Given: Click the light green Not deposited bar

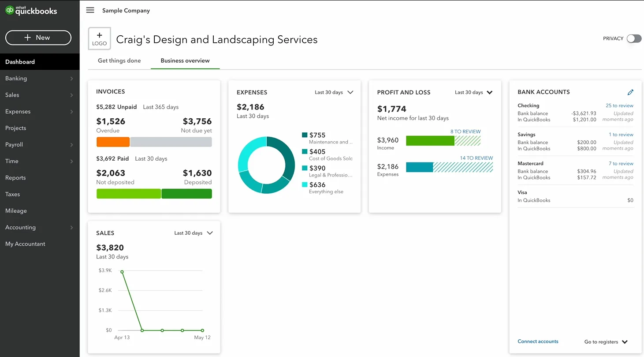Looking at the screenshot, I should [x=129, y=194].
